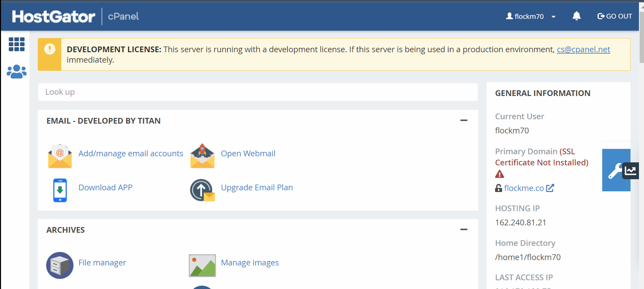Click the Upgrade Email Plan arrow icon
644x289 pixels.
tap(202, 190)
